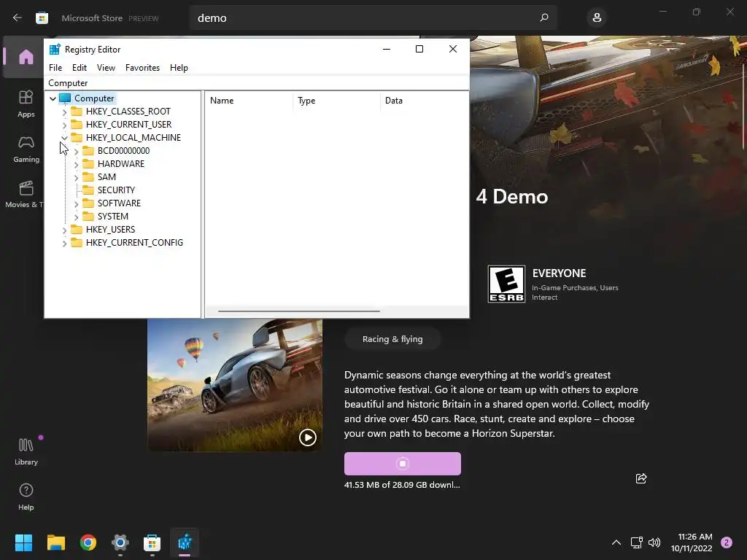This screenshot has height=560, width=747.
Task: Open network status tray icon
Action: click(x=636, y=542)
